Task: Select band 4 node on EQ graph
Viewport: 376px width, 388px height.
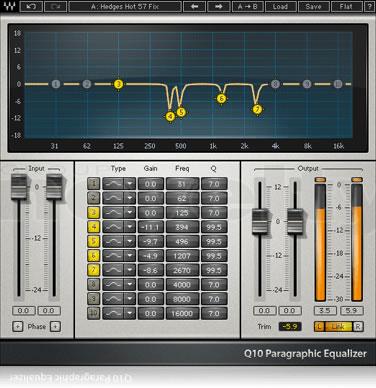Action: pyautogui.click(x=170, y=116)
